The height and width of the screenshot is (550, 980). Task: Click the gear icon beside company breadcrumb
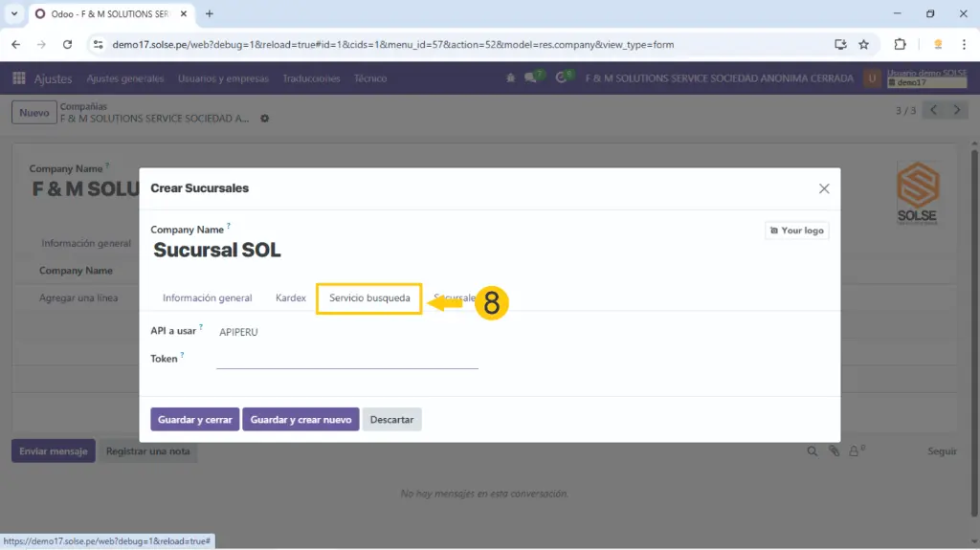[265, 119]
